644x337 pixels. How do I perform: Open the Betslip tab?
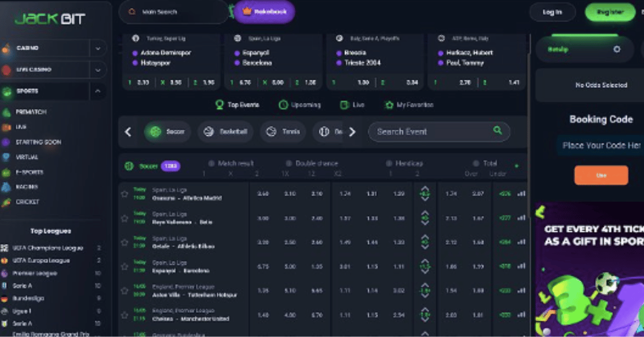point(559,49)
